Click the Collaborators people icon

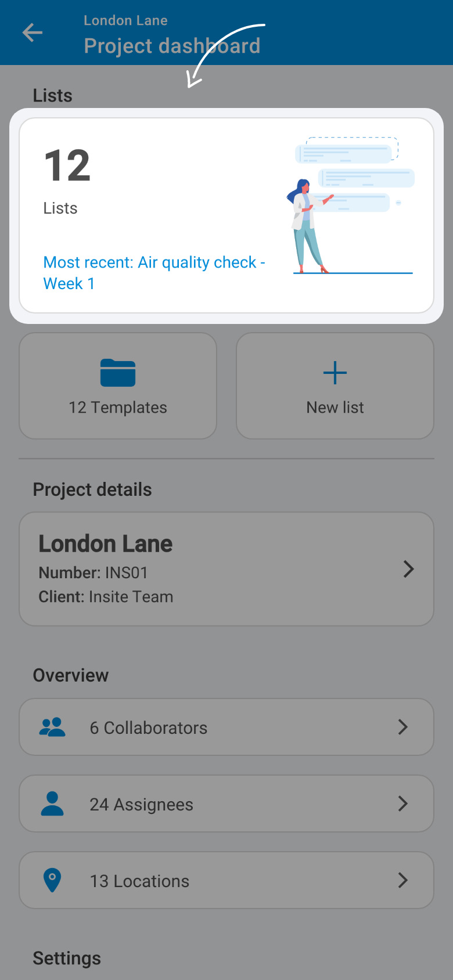click(x=52, y=727)
